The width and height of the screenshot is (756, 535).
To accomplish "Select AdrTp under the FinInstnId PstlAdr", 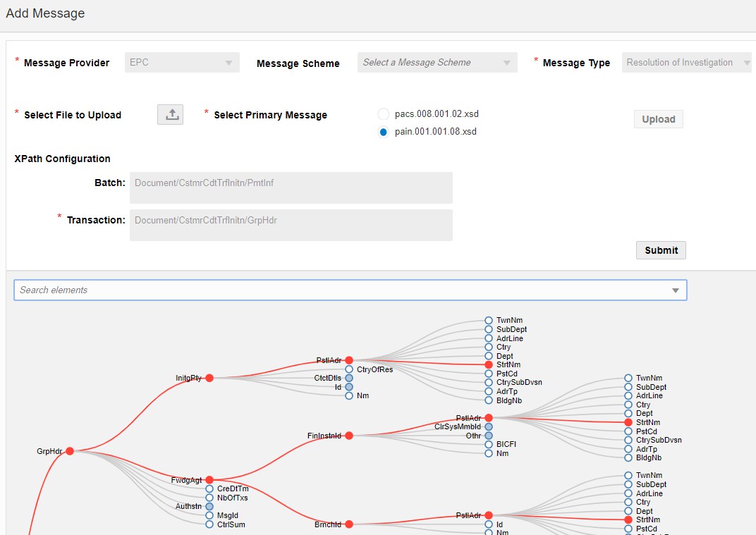I will point(628,449).
